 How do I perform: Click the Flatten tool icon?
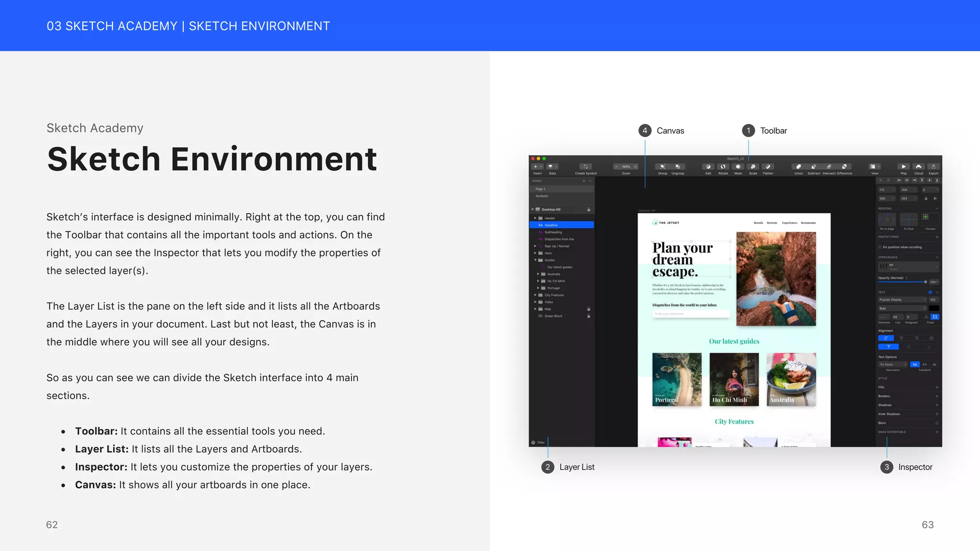tap(768, 167)
